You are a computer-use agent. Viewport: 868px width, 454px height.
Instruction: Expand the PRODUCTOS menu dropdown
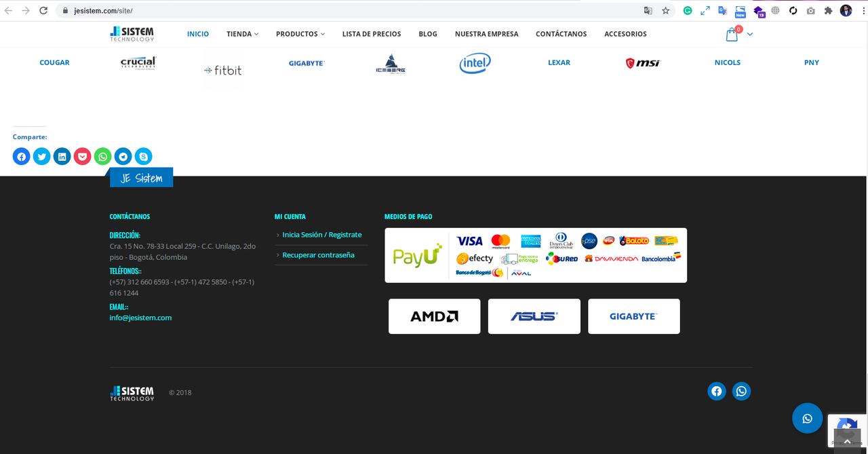pos(300,34)
